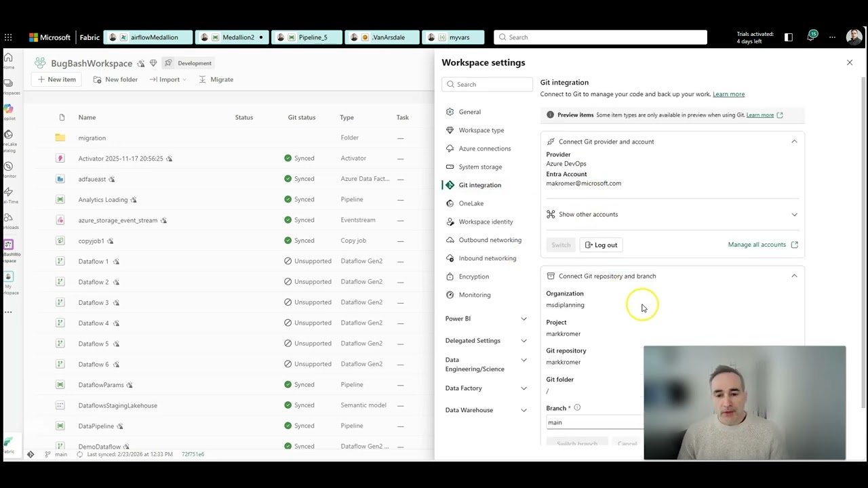Collapse Connect Git repository and branch section

[794, 276]
